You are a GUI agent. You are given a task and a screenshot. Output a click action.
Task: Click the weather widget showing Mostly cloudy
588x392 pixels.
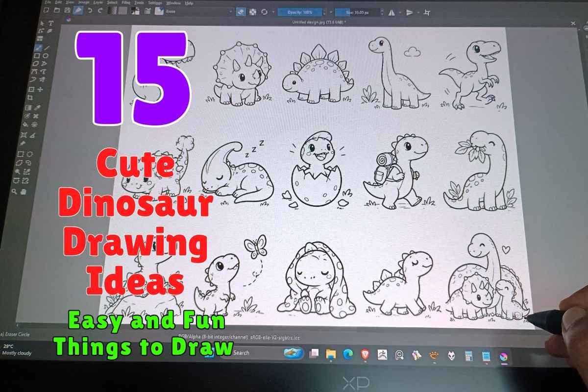[16, 349]
